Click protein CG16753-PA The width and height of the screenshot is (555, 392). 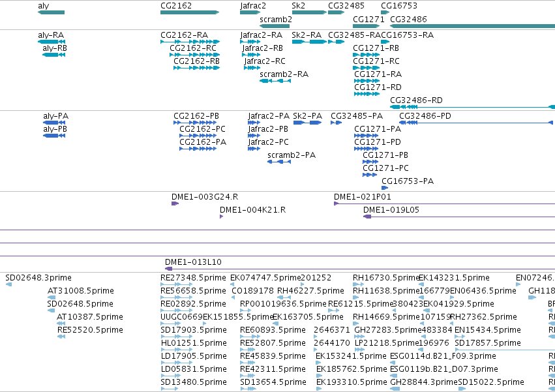coord(408,181)
